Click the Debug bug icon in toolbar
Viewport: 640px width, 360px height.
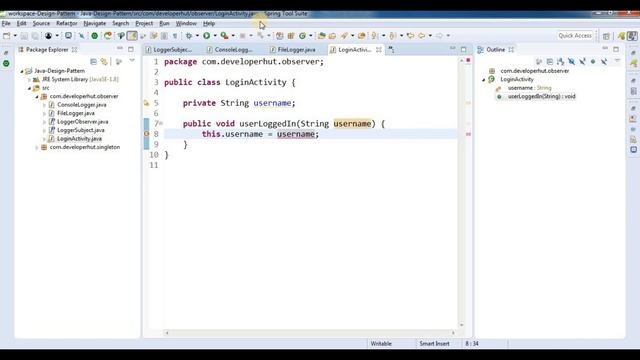pos(189,36)
